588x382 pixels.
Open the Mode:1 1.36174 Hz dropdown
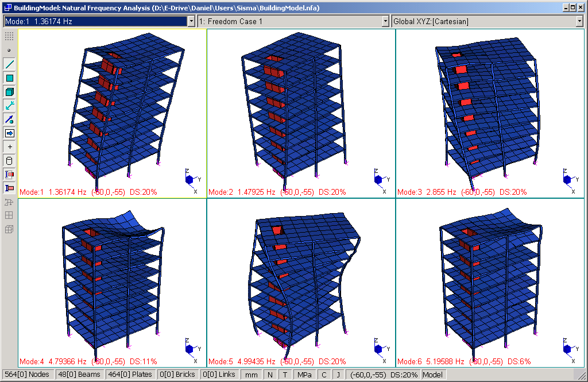click(x=191, y=21)
